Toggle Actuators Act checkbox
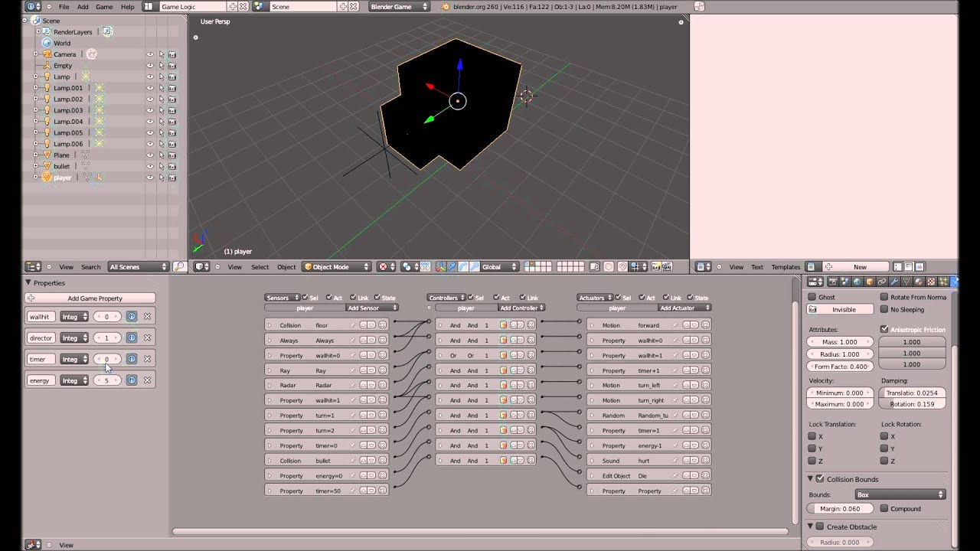This screenshot has height=551, width=980. click(x=642, y=298)
